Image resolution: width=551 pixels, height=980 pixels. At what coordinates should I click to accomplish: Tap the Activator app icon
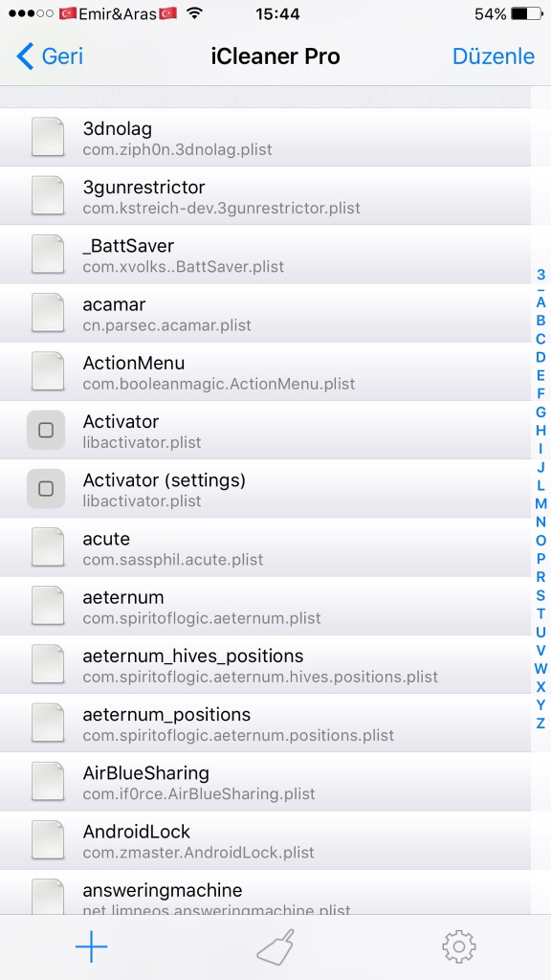(x=46, y=430)
